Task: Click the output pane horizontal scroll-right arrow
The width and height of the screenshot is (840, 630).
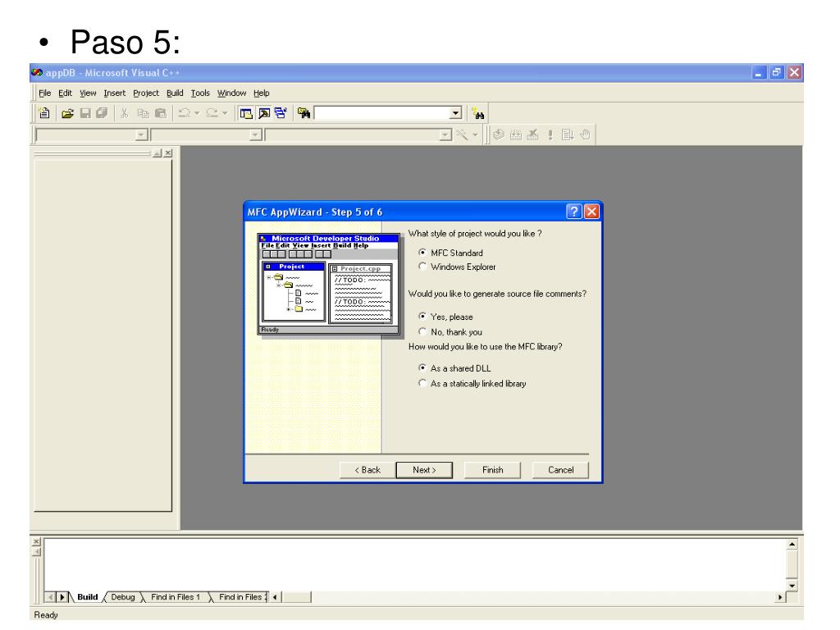Action: pyautogui.click(x=780, y=597)
